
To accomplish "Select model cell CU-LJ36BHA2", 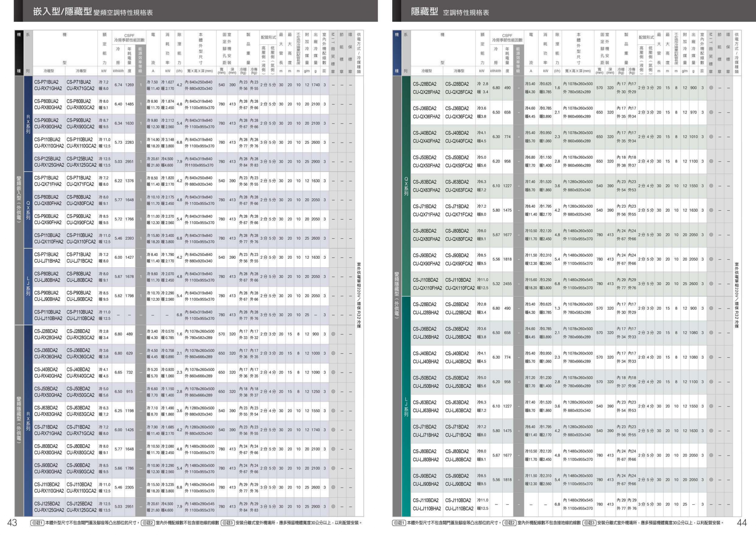I will [x=426, y=337].
